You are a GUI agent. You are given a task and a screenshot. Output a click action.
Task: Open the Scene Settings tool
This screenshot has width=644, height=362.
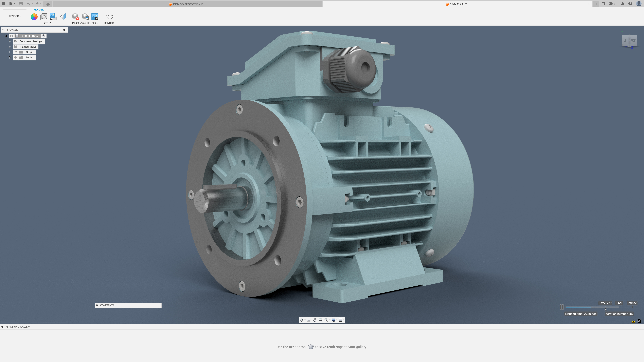pyautogui.click(x=44, y=17)
